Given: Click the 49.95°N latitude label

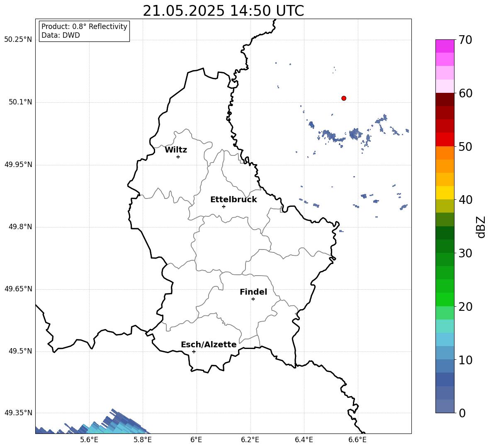Looking at the screenshot, I should point(18,164).
